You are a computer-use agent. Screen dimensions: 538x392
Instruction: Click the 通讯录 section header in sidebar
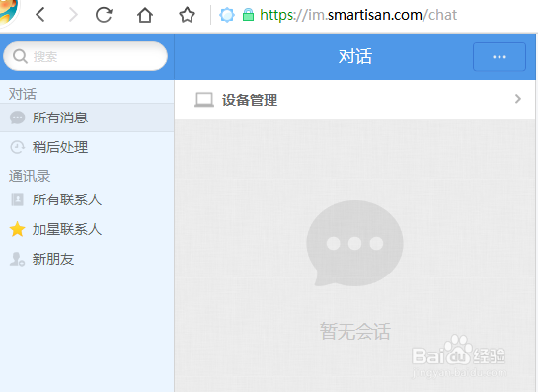pos(30,176)
